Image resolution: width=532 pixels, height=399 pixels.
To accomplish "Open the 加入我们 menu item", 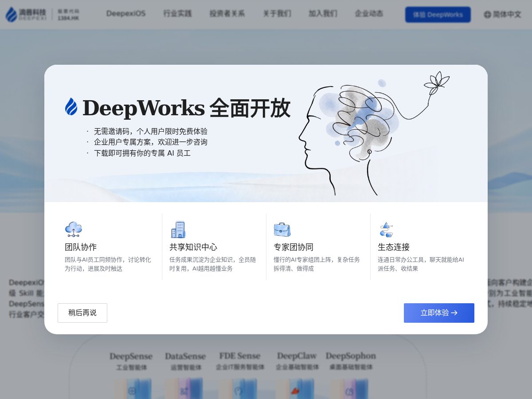I will (x=323, y=14).
